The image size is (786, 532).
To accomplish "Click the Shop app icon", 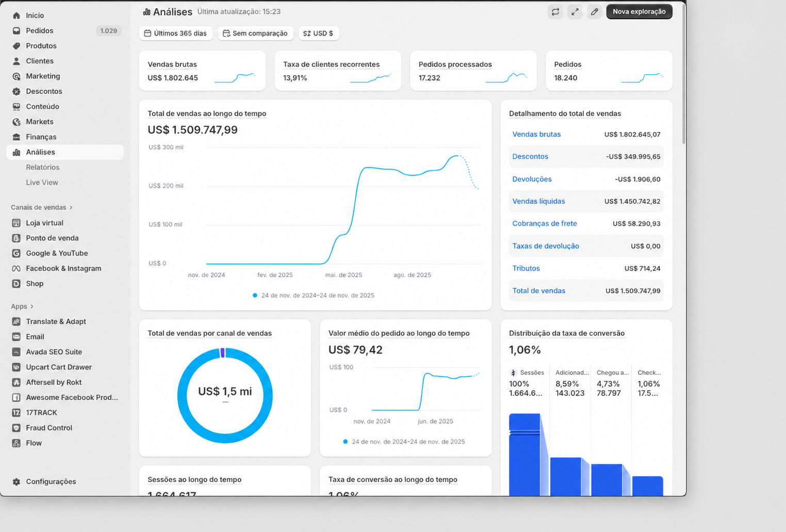I will [x=17, y=284].
